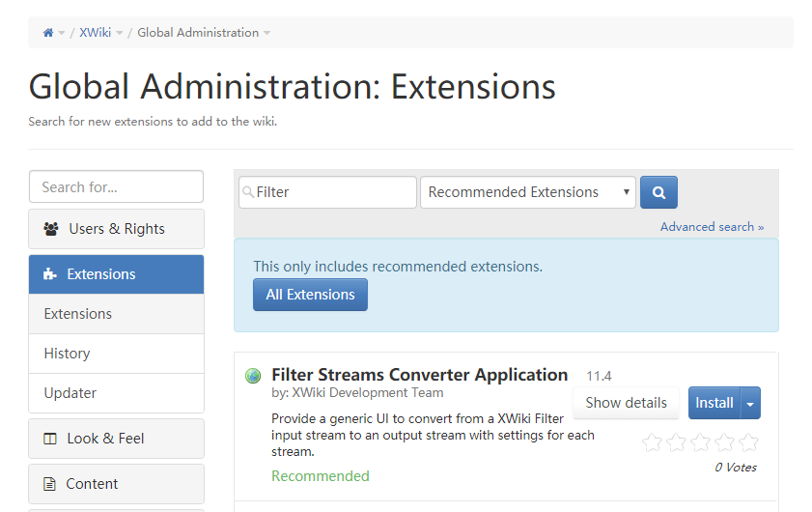Expand the Global Administration breadcrumb arrow
The height and width of the screenshot is (512, 812).
[267, 34]
